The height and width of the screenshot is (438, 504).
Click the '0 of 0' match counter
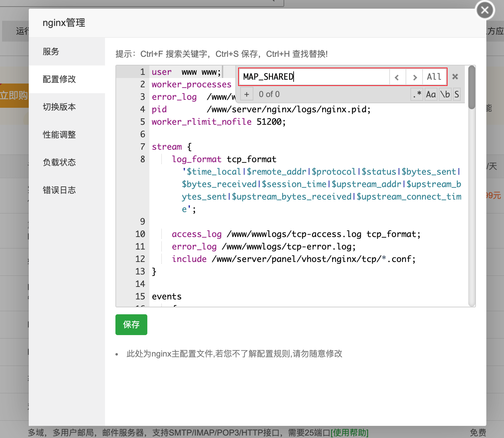[x=269, y=94]
